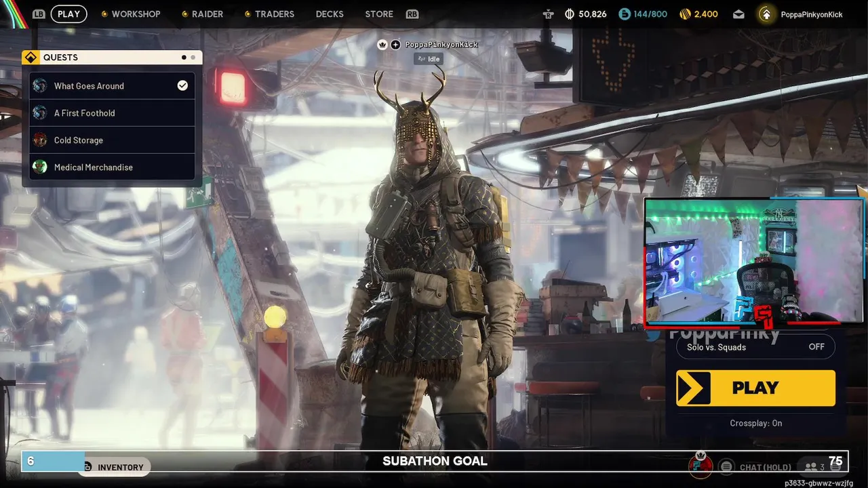The image size is (868, 488).
Task: Click trader portrait icon for Medical Merchandise
Action: 40,167
